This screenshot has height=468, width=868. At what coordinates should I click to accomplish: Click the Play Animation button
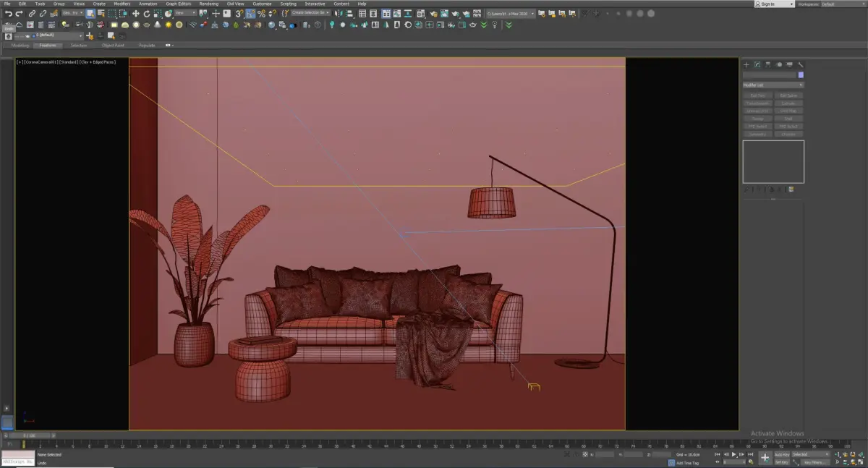733,454
